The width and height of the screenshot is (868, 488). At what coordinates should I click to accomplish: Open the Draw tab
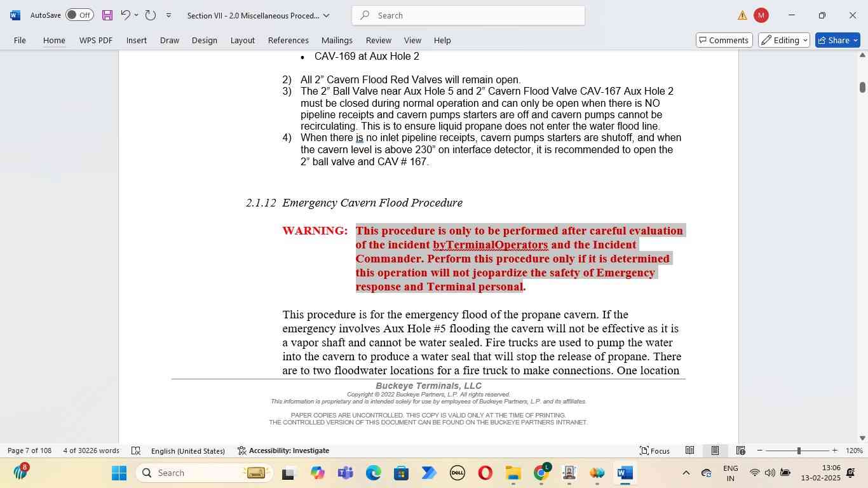pos(169,40)
